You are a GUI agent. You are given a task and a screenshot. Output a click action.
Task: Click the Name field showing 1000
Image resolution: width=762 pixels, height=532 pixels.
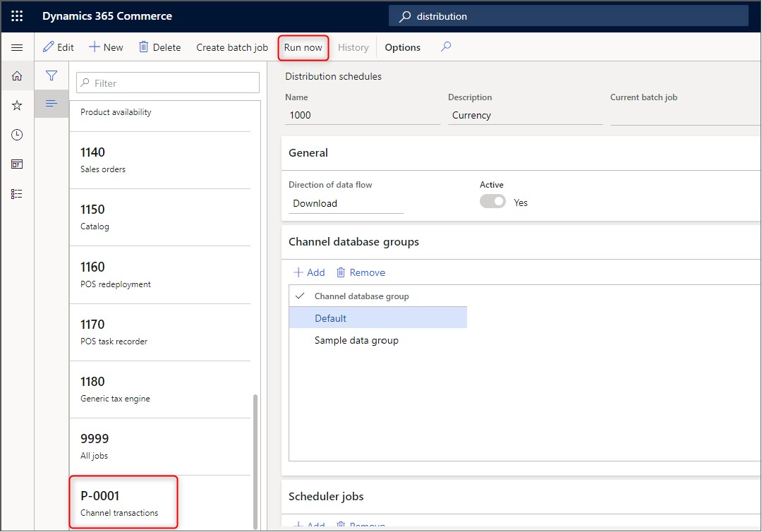[x=363, y=115]
